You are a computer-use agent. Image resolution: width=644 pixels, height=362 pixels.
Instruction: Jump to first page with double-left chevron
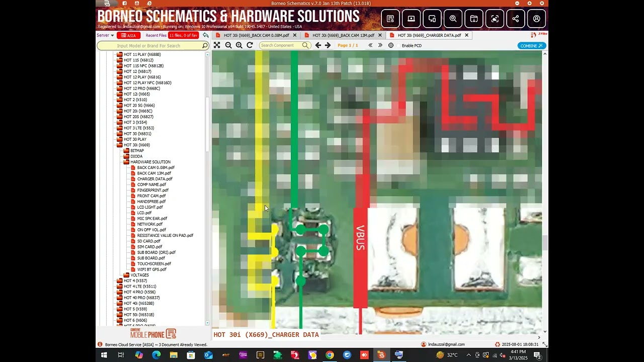pyautogui.click(x=370, y=45)
